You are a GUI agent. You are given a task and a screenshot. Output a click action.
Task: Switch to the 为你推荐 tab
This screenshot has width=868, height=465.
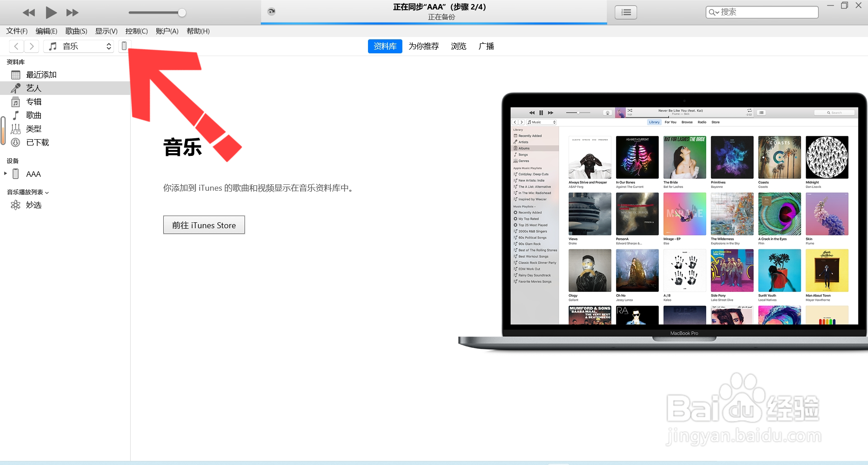[x=424, y=46]
